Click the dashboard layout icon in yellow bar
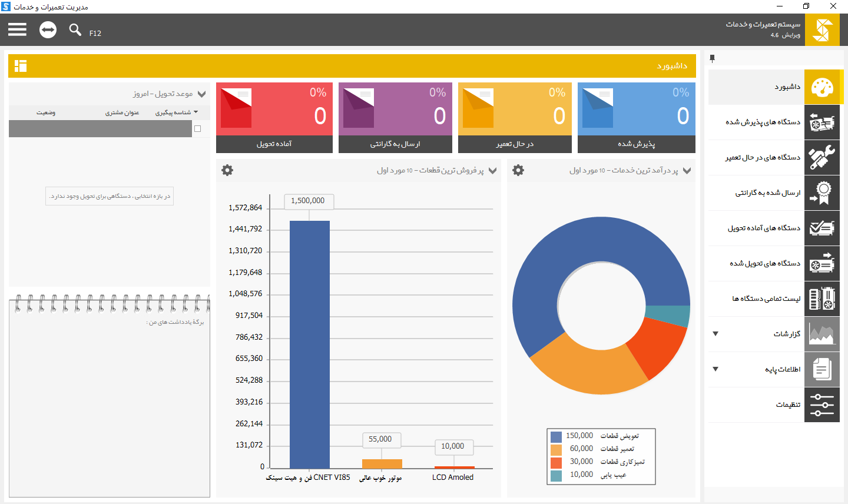 (x=21, y=66)
